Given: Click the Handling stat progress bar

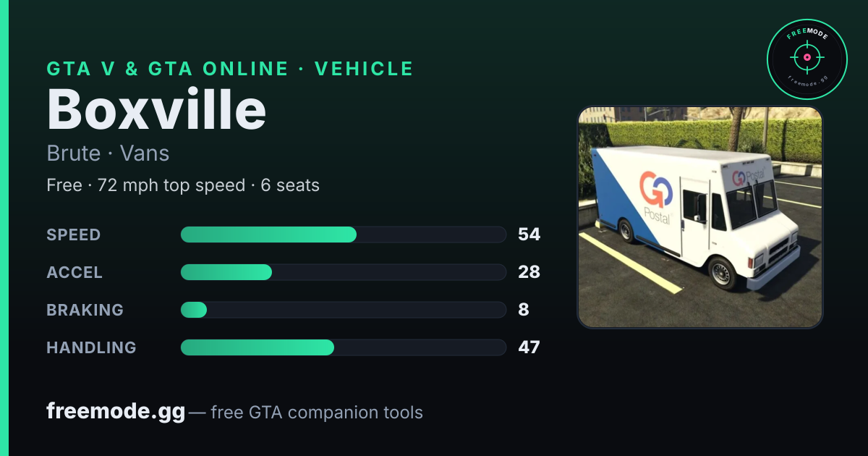Looking at the screenshot, I should (x=343, y=347).
